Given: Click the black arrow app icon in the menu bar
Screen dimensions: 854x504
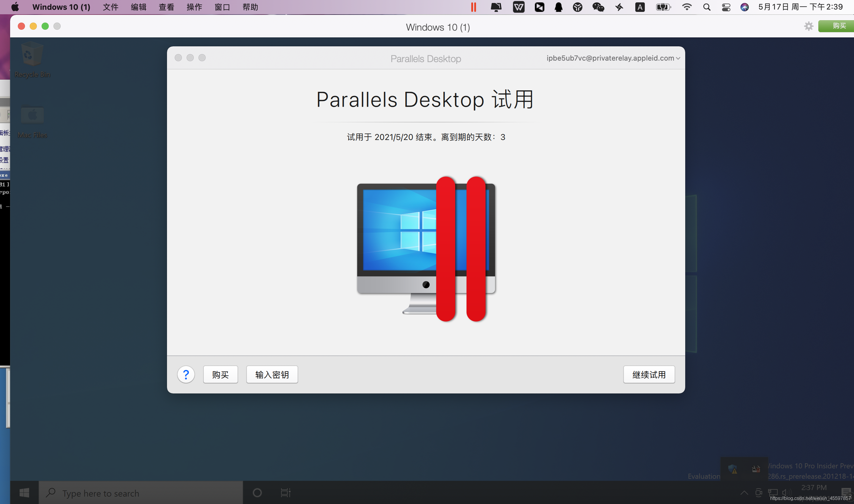Looking at the screenshot, I should [x=539, y=7].
